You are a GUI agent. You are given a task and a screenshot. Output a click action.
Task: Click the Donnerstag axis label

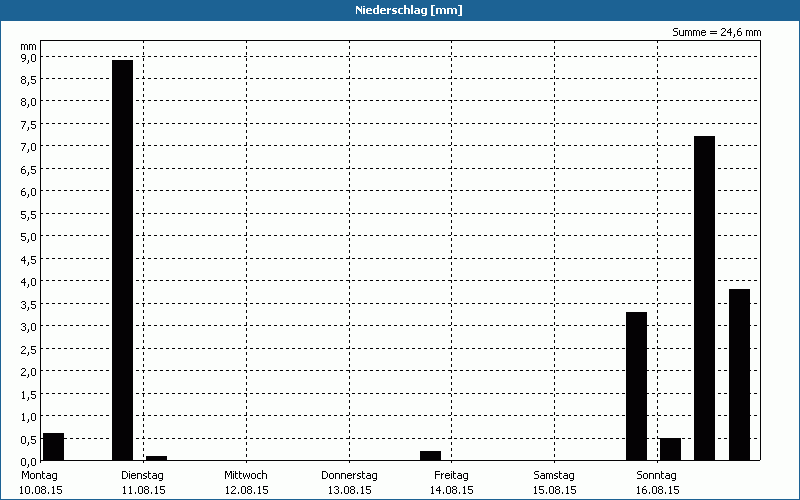tap(349, 475)
